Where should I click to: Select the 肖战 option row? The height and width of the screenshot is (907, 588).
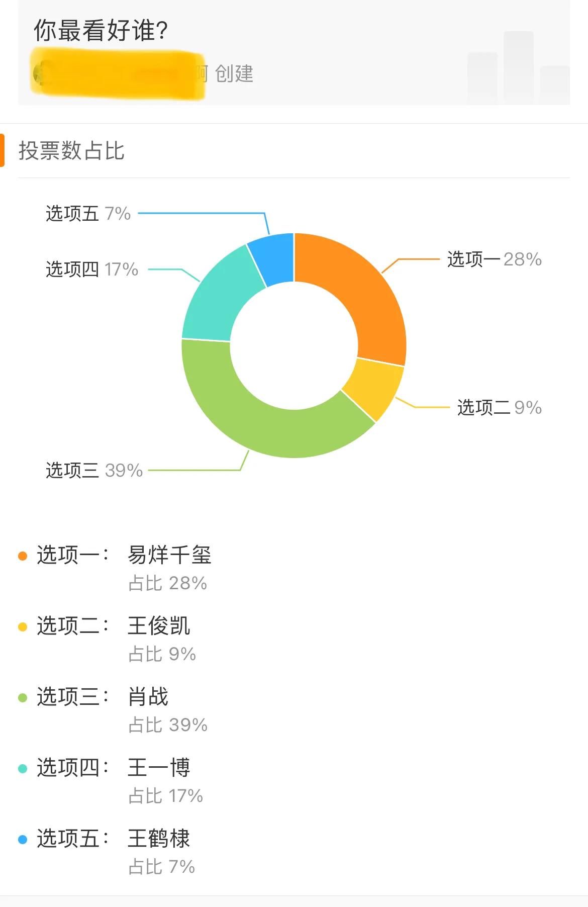coord(294,710)
